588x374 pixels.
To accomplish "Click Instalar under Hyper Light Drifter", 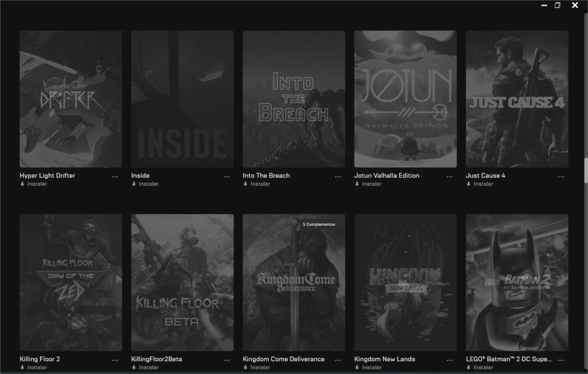I will tap(34, 184).
